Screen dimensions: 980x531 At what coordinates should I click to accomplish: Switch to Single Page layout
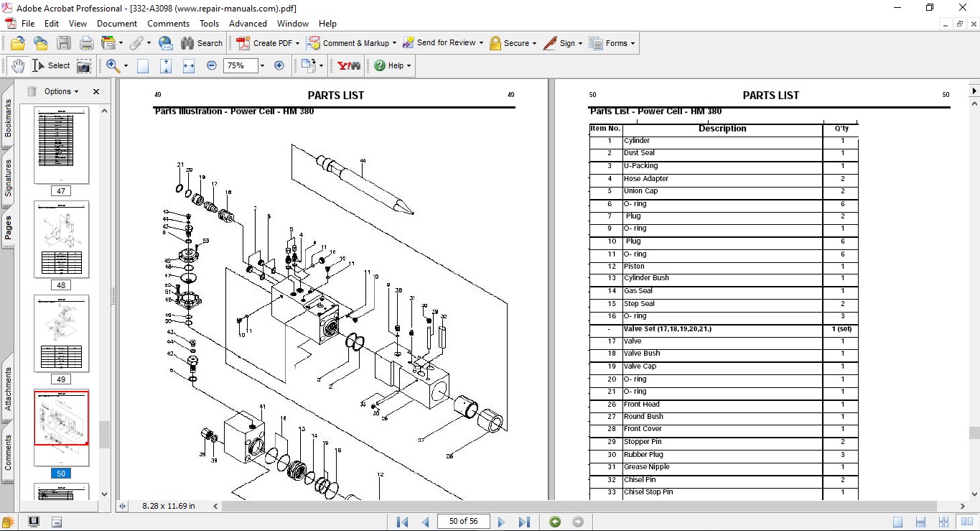click(x=898, y=522)
